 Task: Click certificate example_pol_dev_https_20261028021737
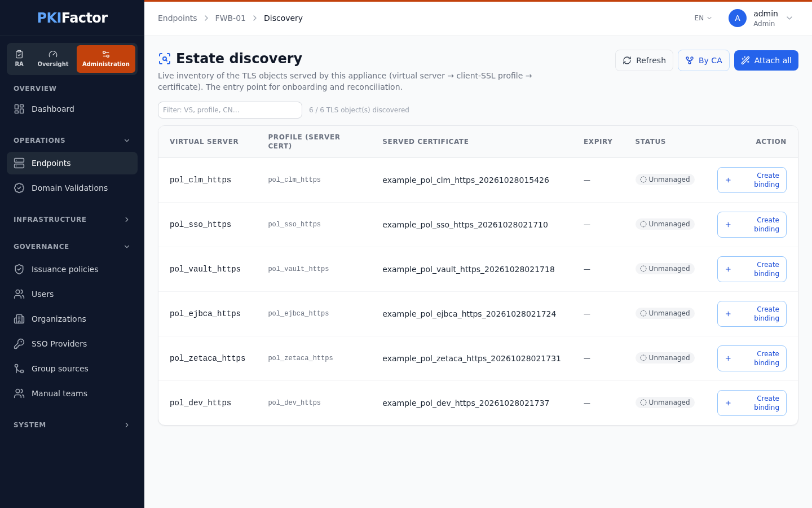tap(466, 403)
